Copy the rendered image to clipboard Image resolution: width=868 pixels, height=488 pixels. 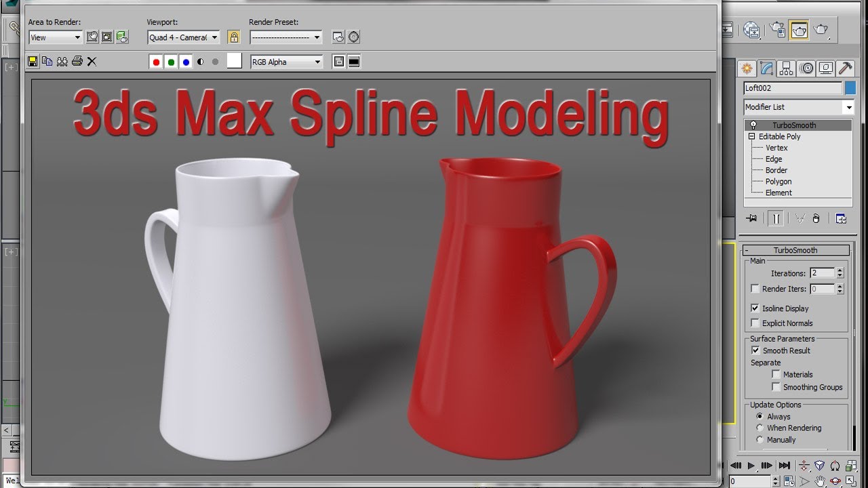pyautogui.click(x=47, y=62)
